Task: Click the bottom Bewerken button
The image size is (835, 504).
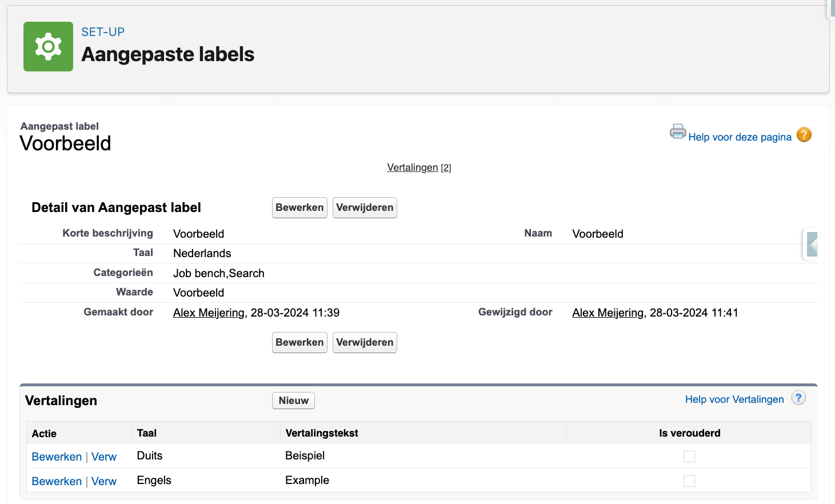Action: (299, 342)
